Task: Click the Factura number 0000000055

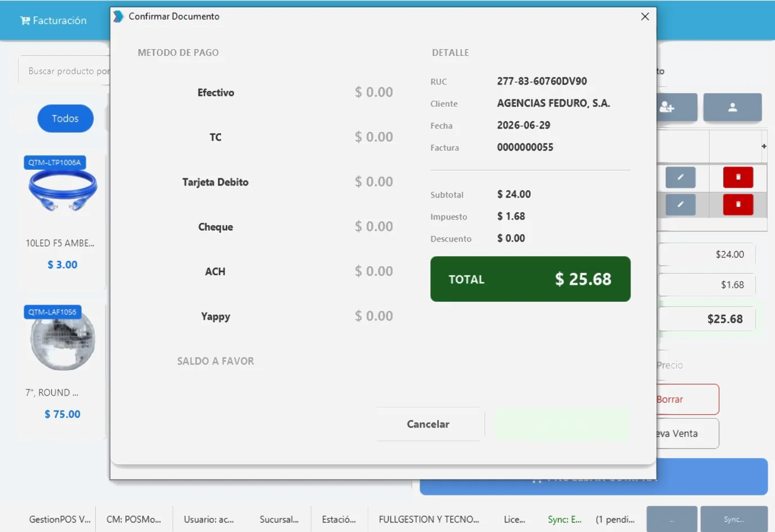Action: [525, 147]
